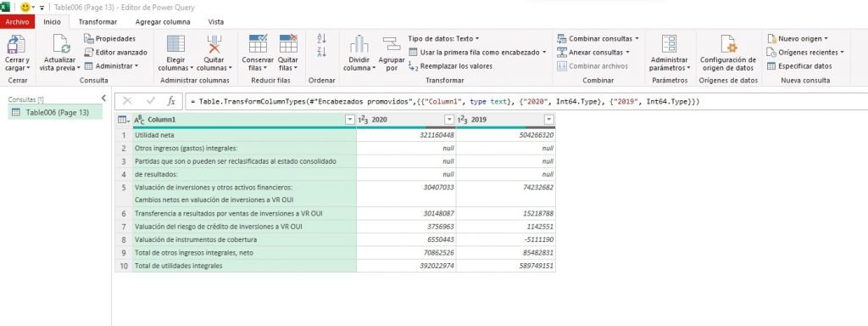Image resolution: width=868 pixels, height=326 pixels.
Task: Click Total de utilidades integrales cell
Action: pos(244,266)
